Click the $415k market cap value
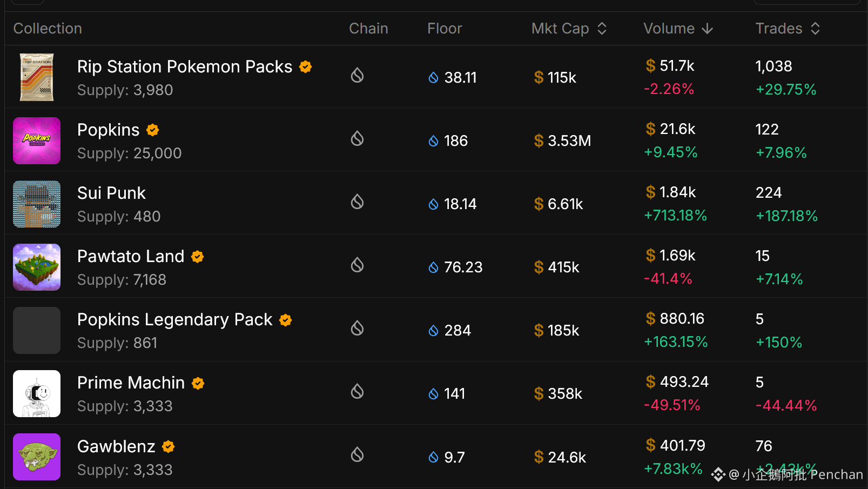 pyautogui.click(x=556, y=267)
